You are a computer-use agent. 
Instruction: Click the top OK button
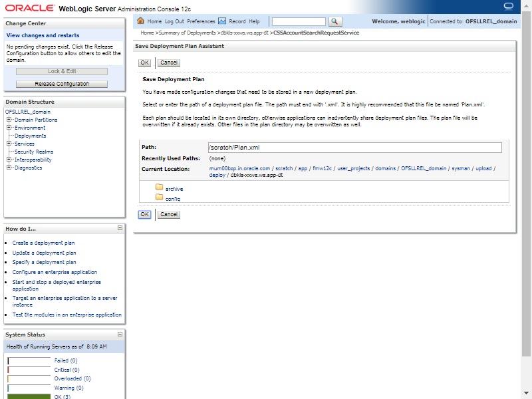click(144, 63)
